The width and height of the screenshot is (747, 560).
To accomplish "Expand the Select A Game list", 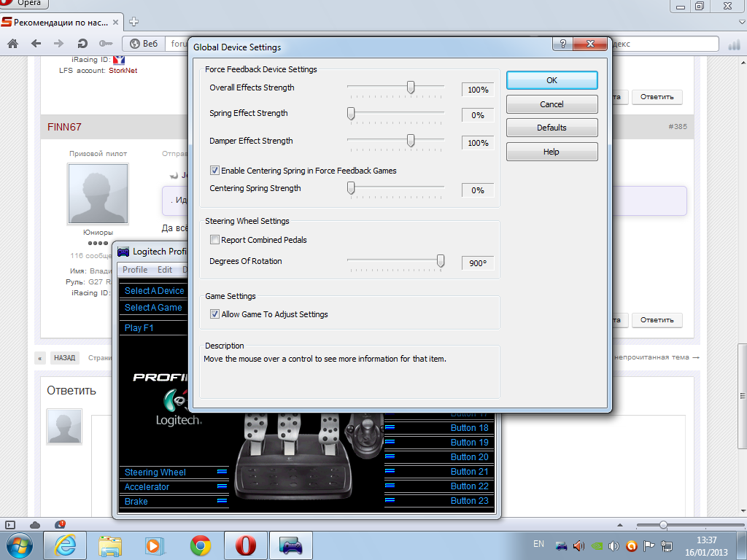I will tap(153, 308).
